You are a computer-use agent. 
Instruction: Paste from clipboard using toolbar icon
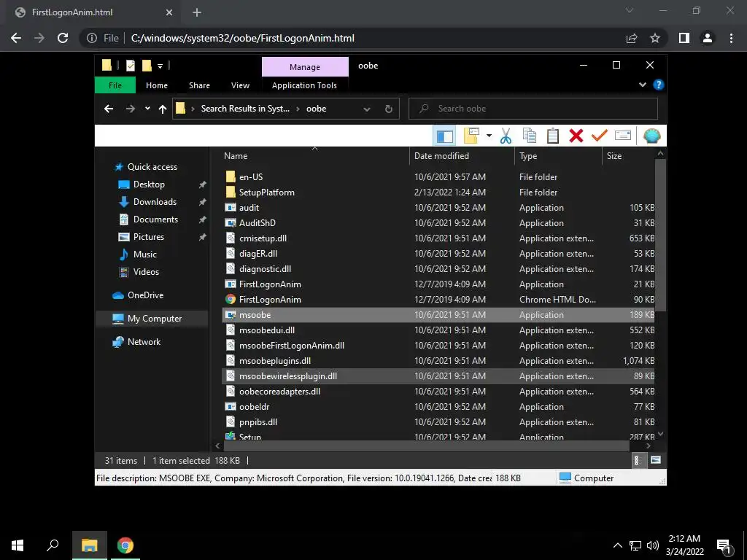point(553,136)
